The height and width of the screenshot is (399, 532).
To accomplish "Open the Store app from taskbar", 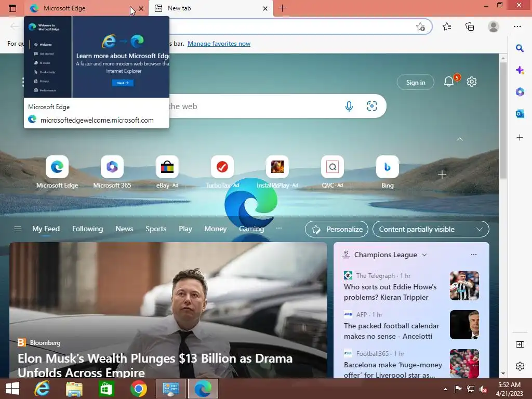I will click(106, 389).
